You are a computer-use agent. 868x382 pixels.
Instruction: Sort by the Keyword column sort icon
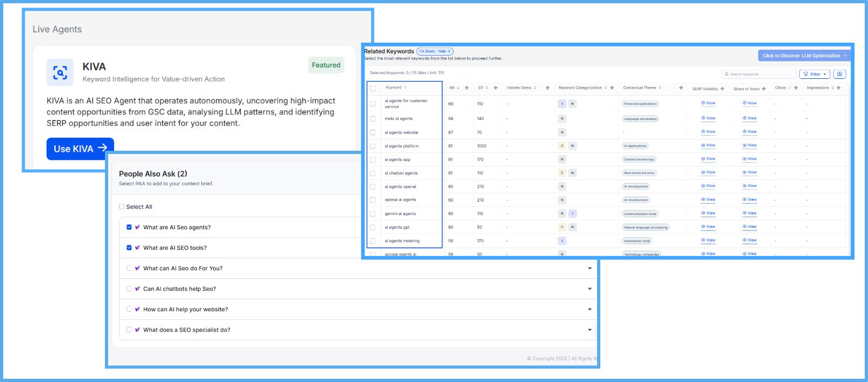pyautogui.click(x=405, y=88)
